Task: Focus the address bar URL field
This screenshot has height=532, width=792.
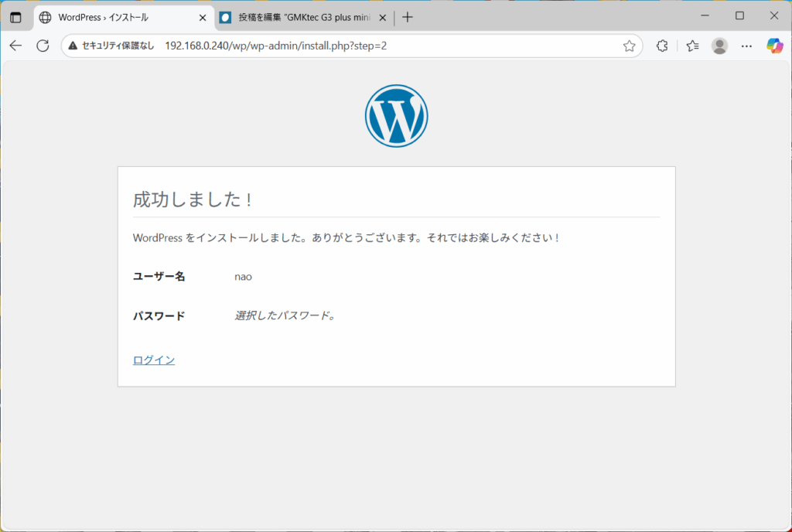Action: point(348,46)
